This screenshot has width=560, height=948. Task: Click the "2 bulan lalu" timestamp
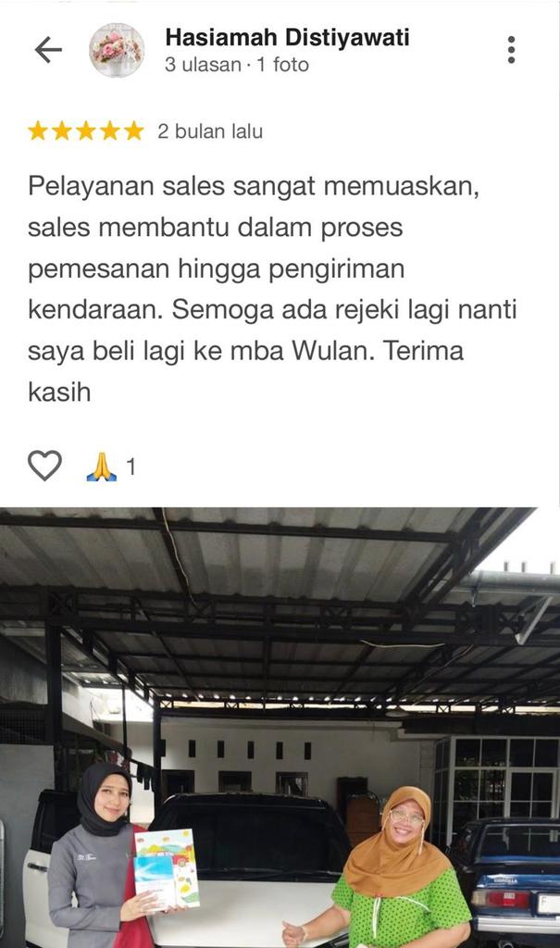[x=210, y=131]
